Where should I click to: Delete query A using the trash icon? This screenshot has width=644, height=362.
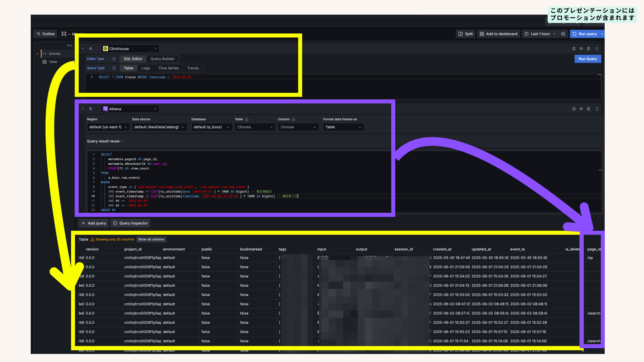(x=588, y=49)
